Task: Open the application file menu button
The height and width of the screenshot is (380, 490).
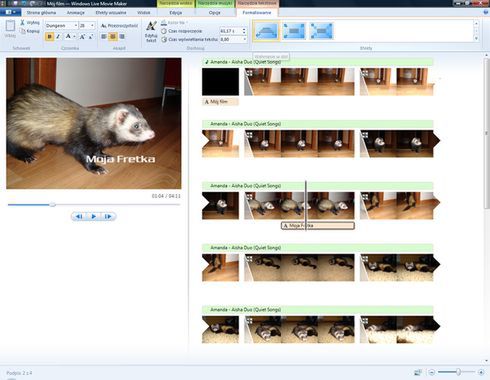Action: tap(10, 12)
